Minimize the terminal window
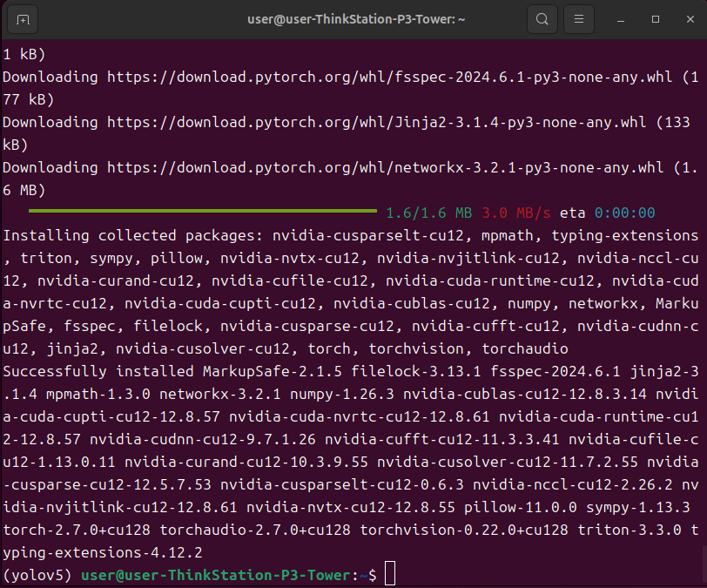This screenshot has width=707, height=588. pyautogui.click(x=621, y=19)
